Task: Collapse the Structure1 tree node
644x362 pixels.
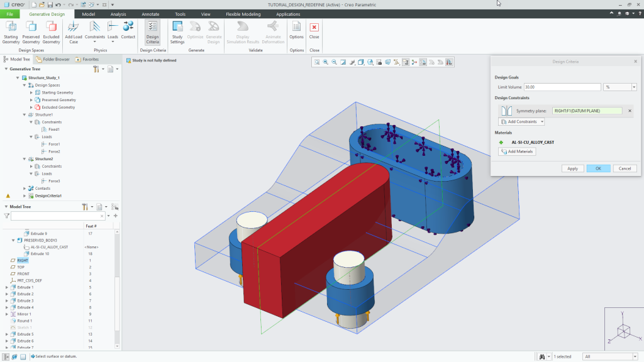Action: (25, 114)
